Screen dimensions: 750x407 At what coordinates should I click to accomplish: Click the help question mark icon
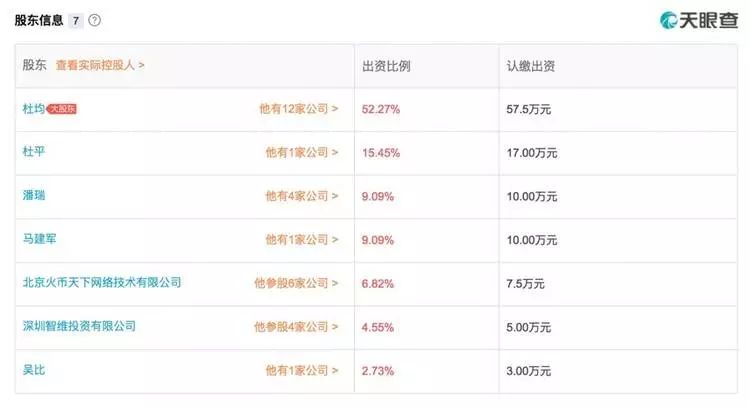point(95,20)
